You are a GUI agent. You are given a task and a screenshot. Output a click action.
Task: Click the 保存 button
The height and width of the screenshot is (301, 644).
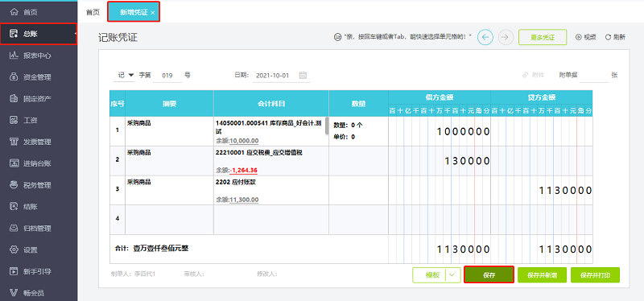pyautogui.click(x=489, y=275)
